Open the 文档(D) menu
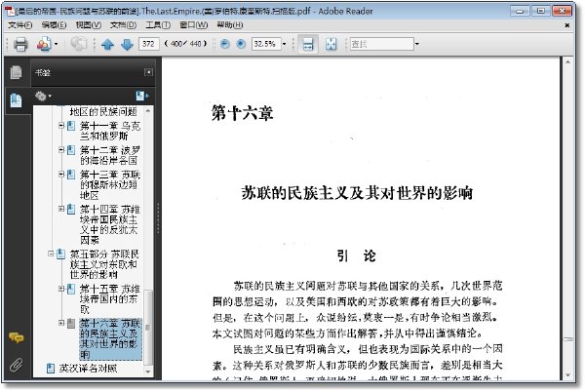Screen dimensions: 585x392 click(x=123, y=25)
